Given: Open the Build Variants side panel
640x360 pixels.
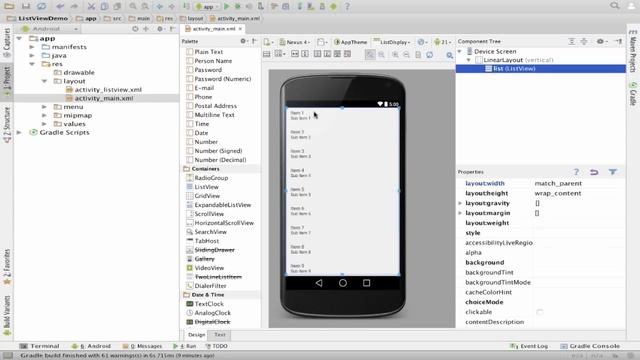Looking at the screenshot, I should pyautogui.click(x=7, y=316).
